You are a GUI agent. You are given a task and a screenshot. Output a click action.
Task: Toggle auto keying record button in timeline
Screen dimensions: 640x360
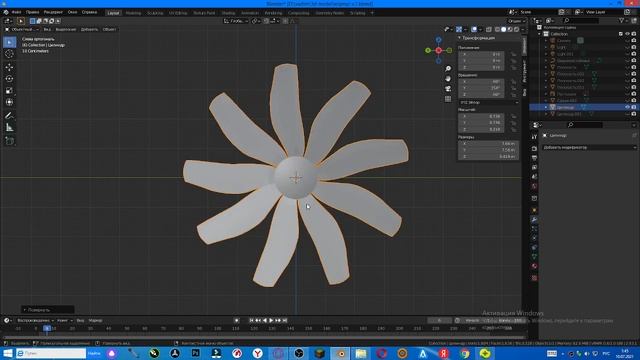point(237,320)
